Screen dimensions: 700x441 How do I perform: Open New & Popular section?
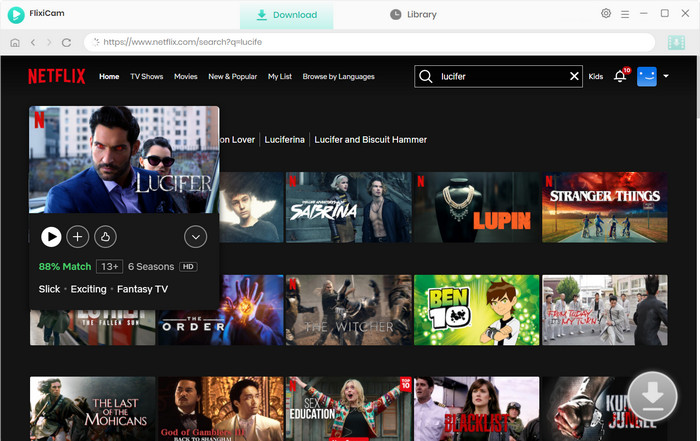(233, 77)
